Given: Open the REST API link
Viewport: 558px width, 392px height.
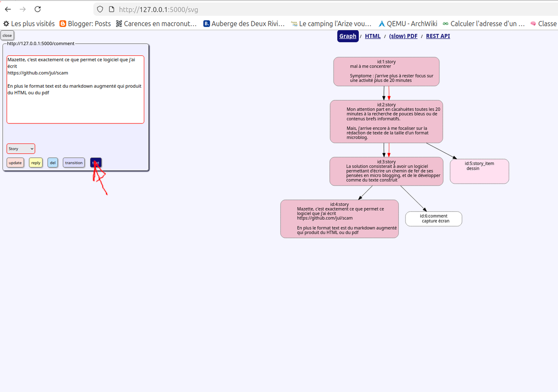Looking at the screenshot, I should 438,36.
